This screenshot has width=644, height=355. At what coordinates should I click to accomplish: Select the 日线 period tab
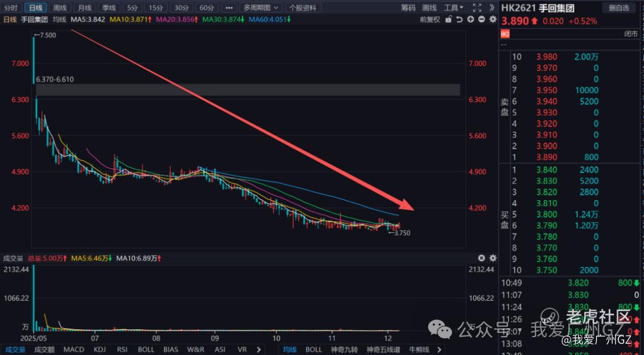click(35, 7)
